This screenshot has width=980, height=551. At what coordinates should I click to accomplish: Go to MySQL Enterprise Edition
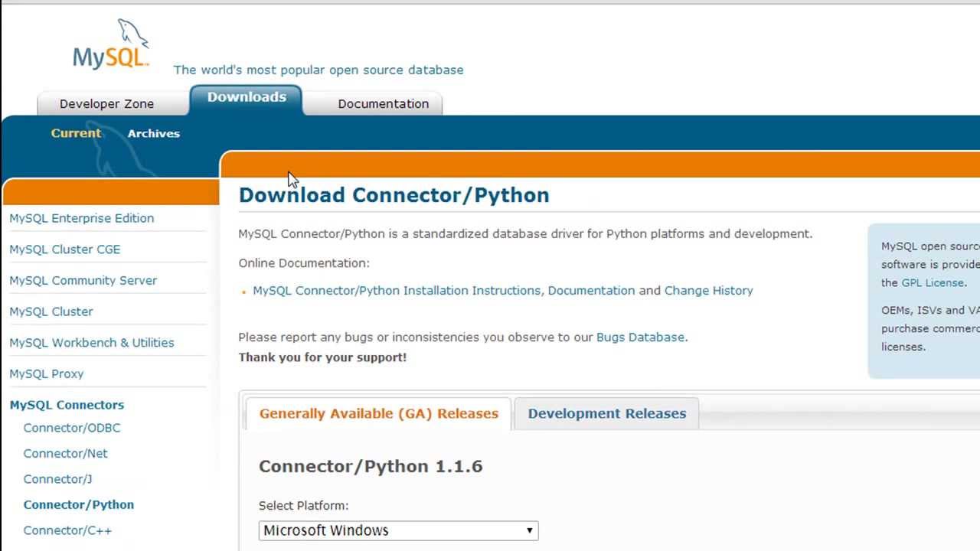81,218
